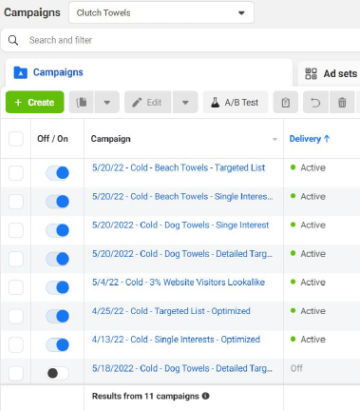Screen dimensions: 360x411
Task: Check the 3% Website Visitors Lookalike row checkbox
Action: pyautogui.click(x=16, y=287)
